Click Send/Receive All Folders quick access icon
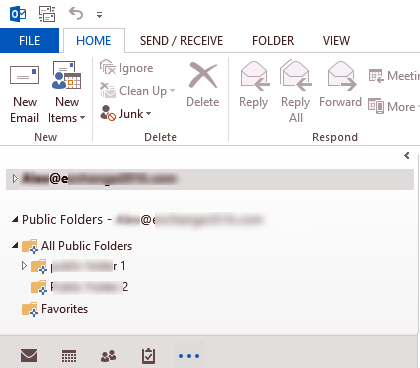 pos(47,14)
